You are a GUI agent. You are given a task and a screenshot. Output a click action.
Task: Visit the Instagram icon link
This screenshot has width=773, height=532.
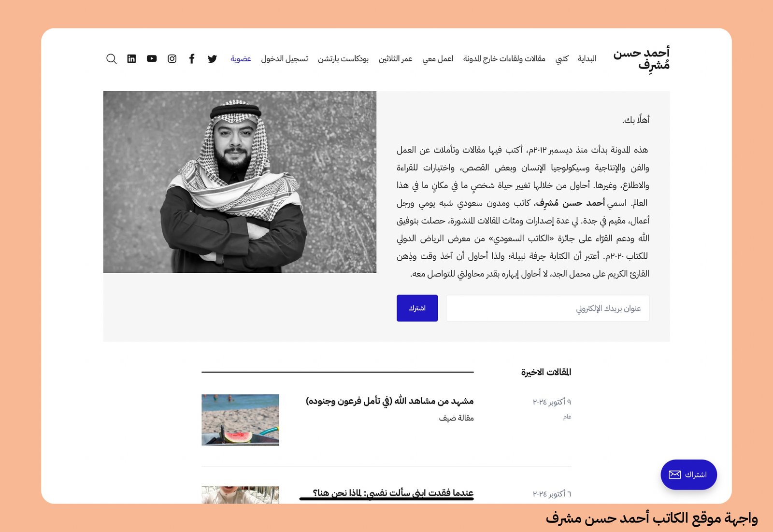point(172,59)
